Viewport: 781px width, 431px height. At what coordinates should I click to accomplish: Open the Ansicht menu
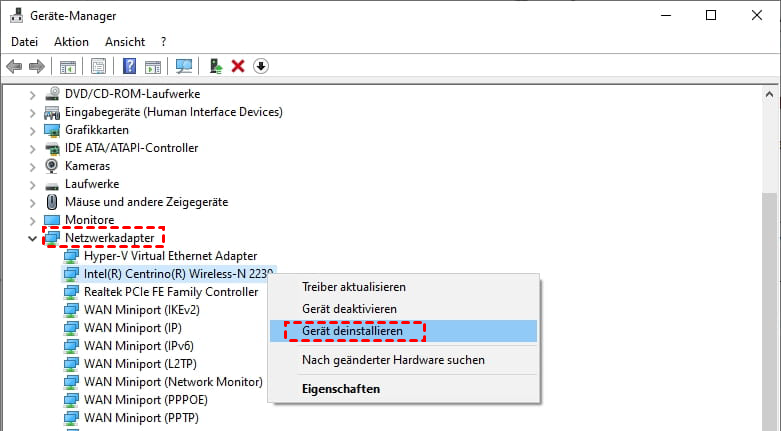[x=125, y=42]
